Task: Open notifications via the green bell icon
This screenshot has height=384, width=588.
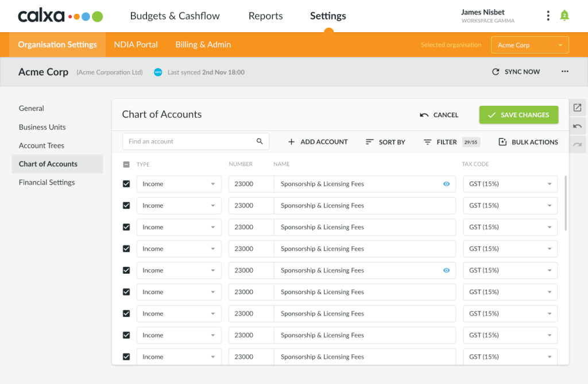Action: (564, 16)
